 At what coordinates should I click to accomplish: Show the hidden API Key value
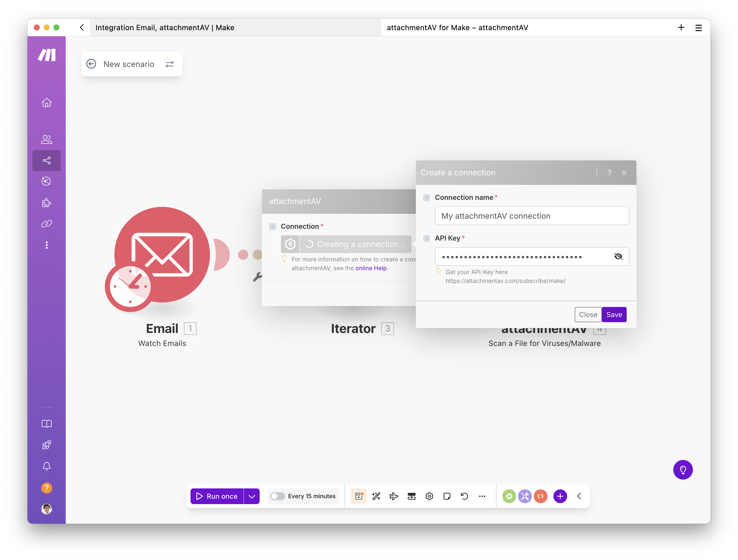pos(618,256)
